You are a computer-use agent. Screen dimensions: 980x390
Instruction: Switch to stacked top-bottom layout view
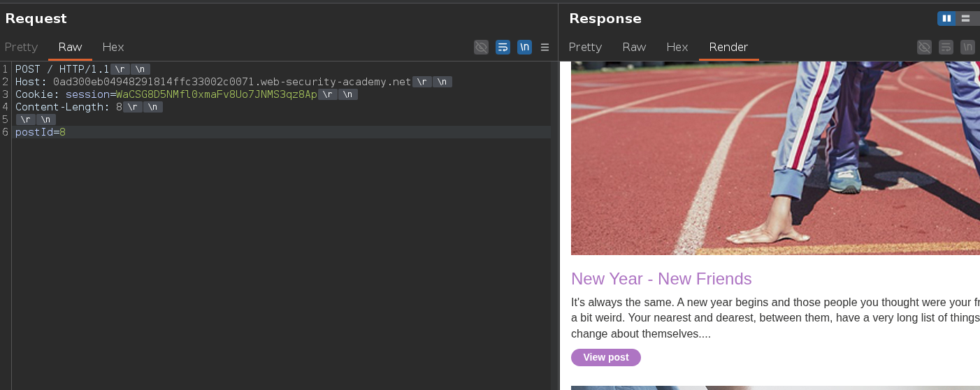(x=966, y=18)
